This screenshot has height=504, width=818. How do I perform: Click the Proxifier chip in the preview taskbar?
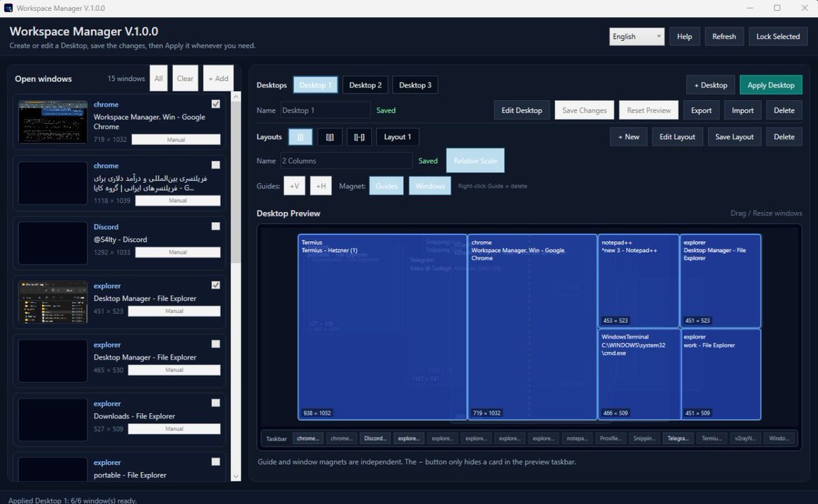[x=611, y=439]
